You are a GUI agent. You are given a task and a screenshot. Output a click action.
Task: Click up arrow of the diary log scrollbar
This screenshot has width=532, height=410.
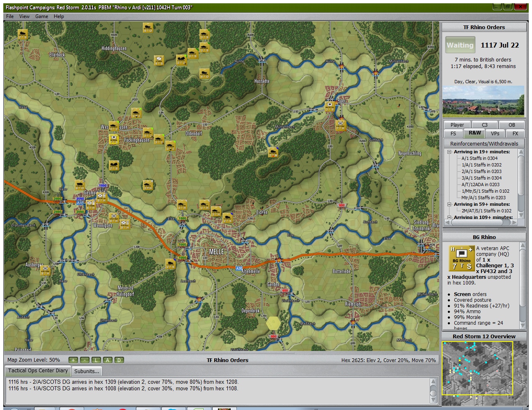click(x=433, y=382)
